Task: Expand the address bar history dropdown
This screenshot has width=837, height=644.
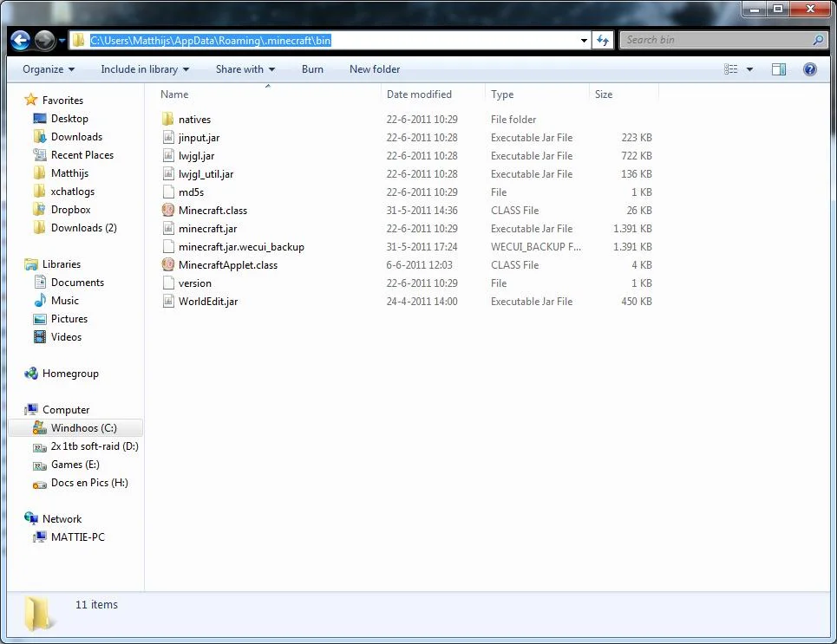Action: click(584, 41)
